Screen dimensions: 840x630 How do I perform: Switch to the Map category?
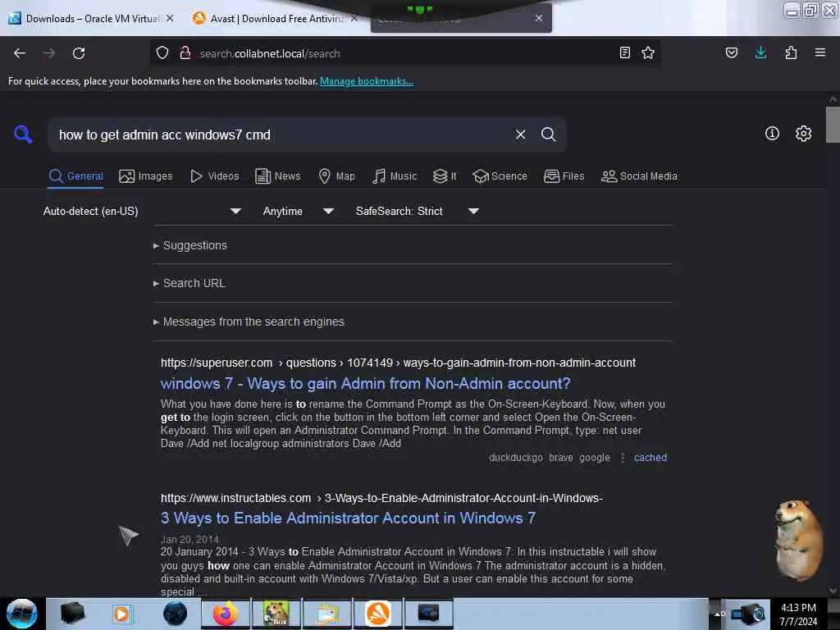pyautogui.click(x=336, y=176)
